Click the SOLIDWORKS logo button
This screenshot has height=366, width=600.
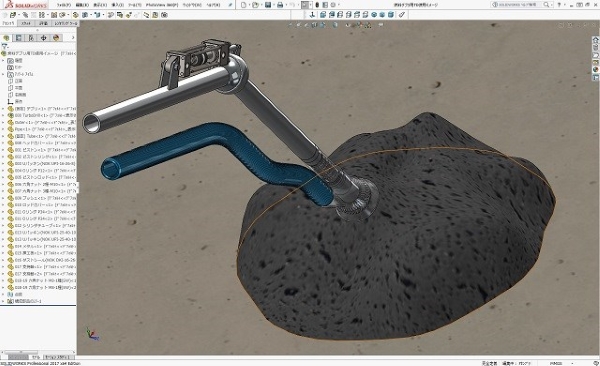tap(25, 5)
